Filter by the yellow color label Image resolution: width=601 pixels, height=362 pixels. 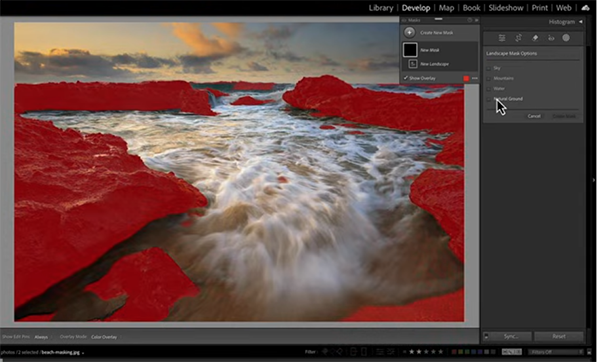[x=461, y=352]
